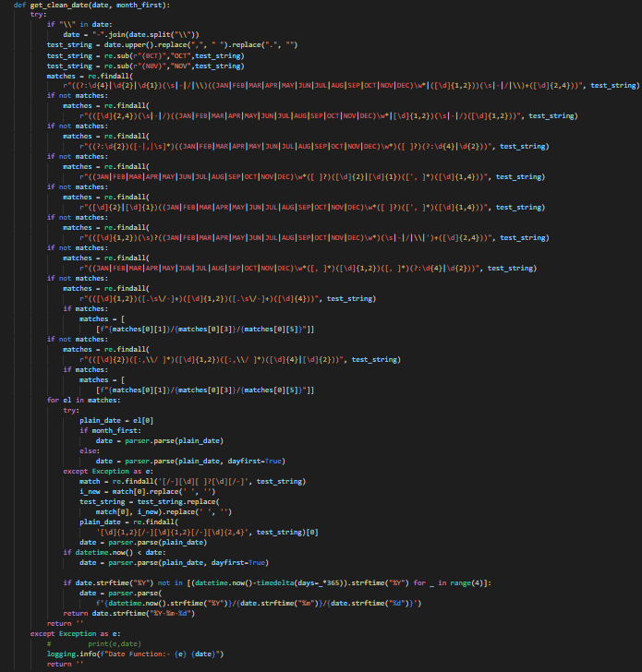Viewport: 642px width, 672px height.
Task: Click the 'plain_date = re.findall(' line
Action: 128,522
